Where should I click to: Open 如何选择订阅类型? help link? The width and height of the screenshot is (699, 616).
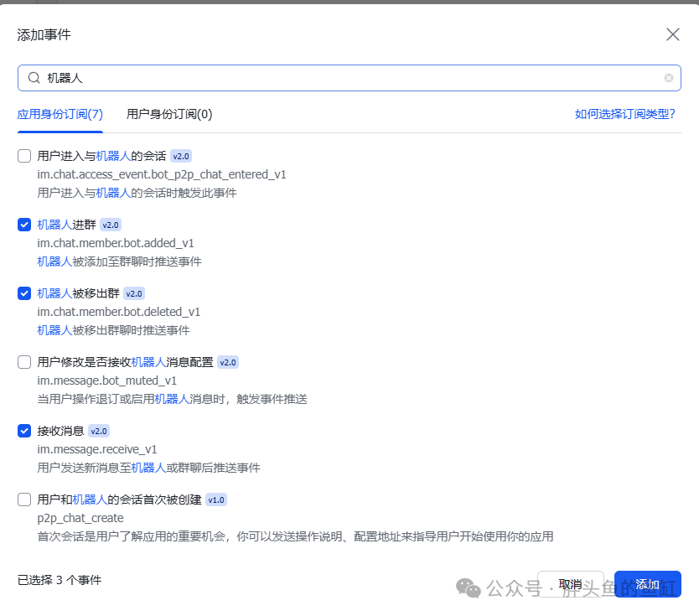click(625, 114)
